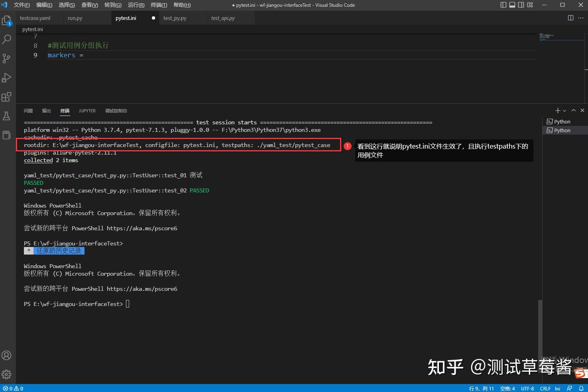This screenshot has height=392, width=588.
Task: Open the 查看(V) menu
Action: pyautogui.click(x=90, y=5)
